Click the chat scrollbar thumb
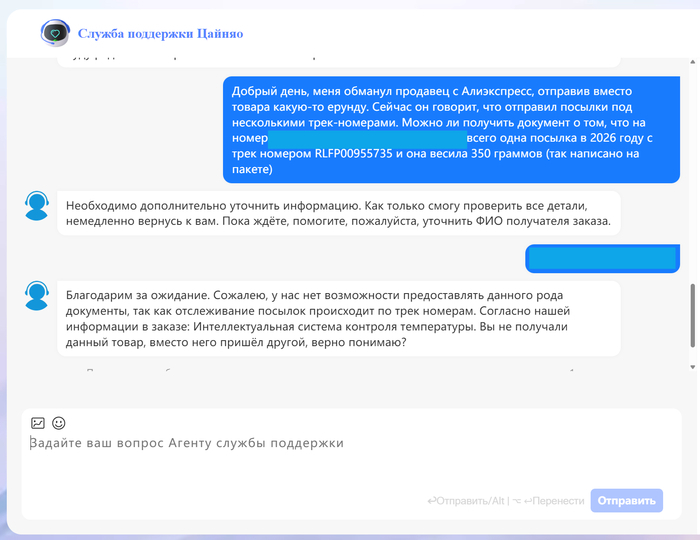 691,313
